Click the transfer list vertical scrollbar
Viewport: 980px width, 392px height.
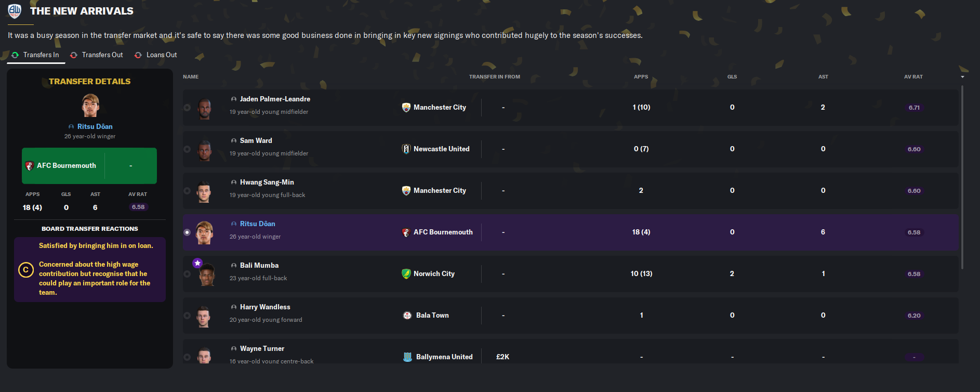tap(962, 177)
